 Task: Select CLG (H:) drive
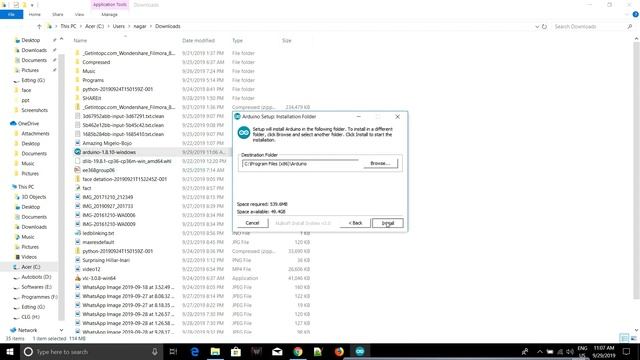point(31,317)
